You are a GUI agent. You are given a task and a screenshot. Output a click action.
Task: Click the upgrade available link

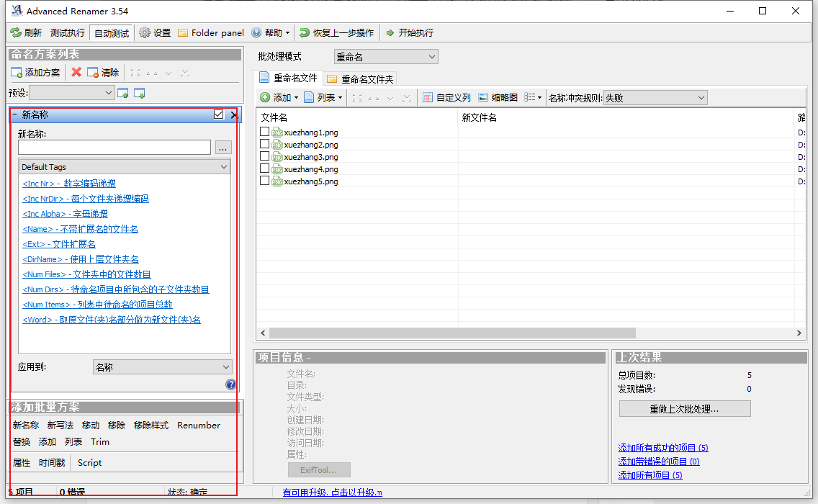coord(333,492)
